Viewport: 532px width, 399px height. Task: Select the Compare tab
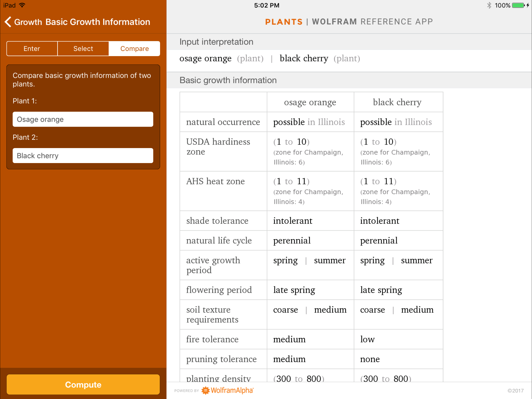point(134,49)
